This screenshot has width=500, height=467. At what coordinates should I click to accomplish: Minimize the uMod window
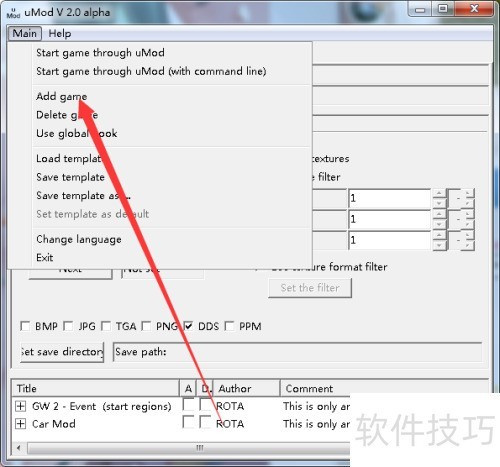pos(420,9)
